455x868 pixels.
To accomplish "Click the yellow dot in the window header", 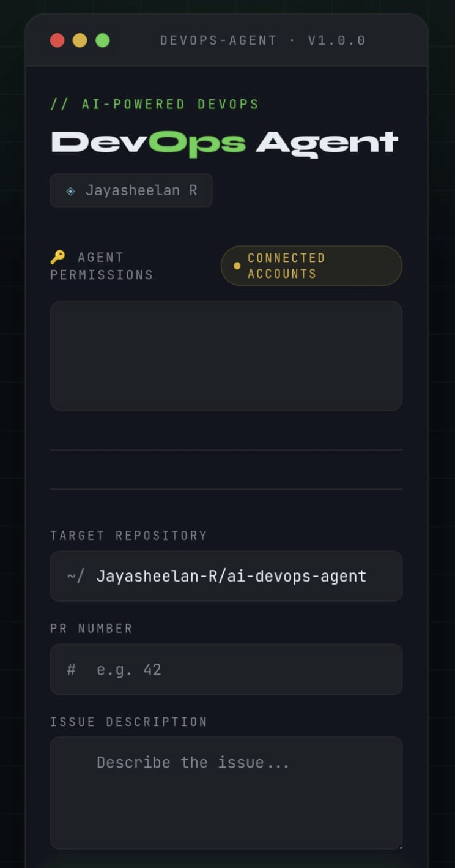I will [x=80, y=40].
